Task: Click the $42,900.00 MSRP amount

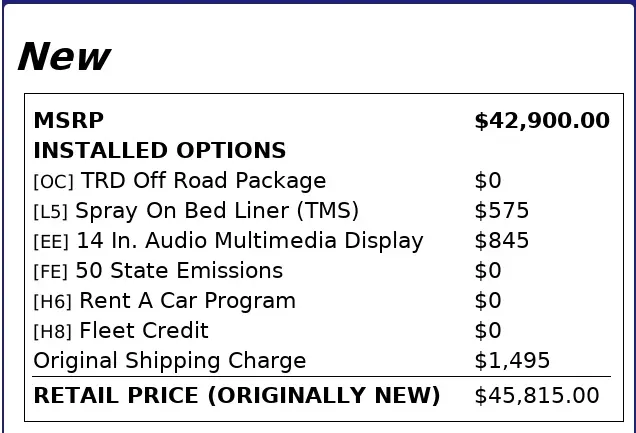Action: [542, 121]
